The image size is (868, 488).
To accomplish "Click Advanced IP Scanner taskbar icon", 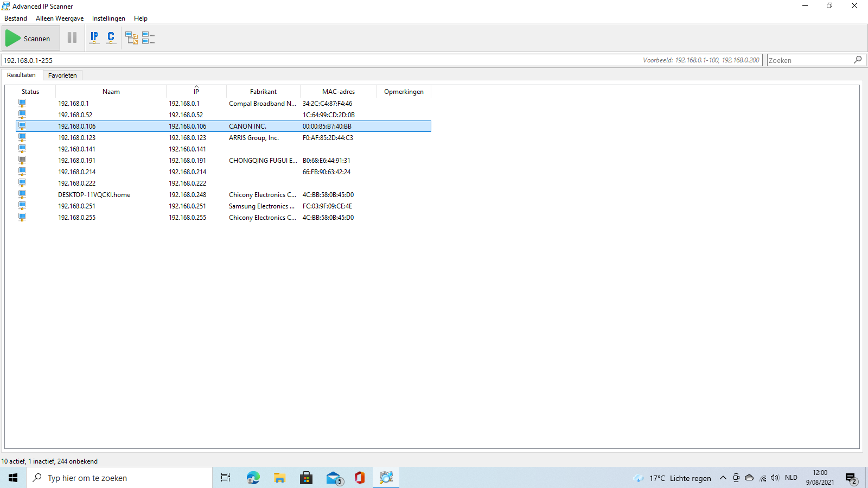I will click(386, 478).
